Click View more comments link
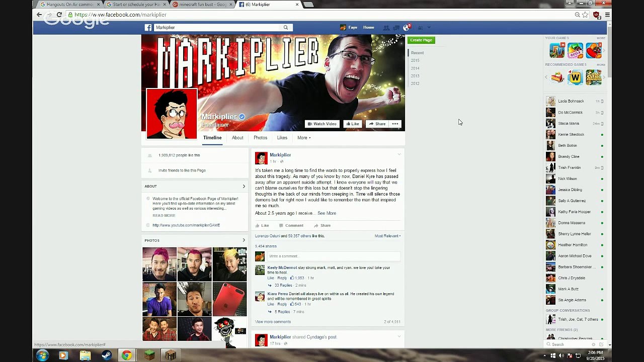Image resolution: width=644 pixels, height=362 pixels. pyautogui.click(x=273, y=322)
